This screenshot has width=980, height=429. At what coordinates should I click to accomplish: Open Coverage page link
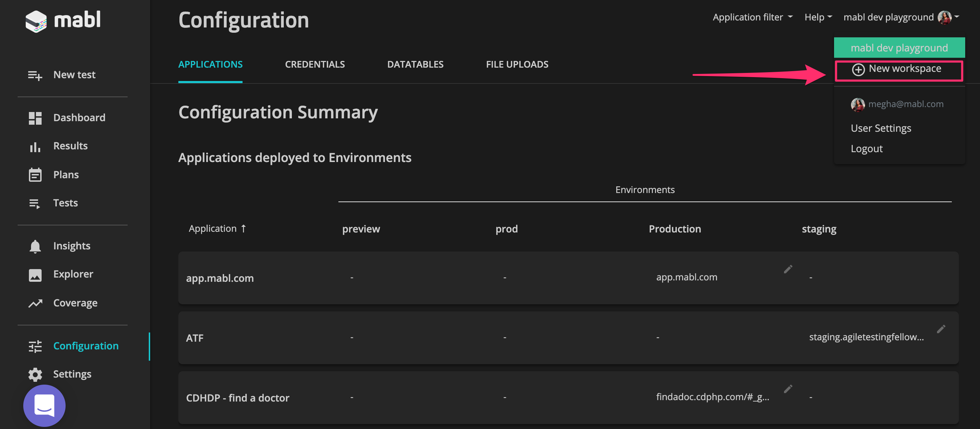coord(75,303)
